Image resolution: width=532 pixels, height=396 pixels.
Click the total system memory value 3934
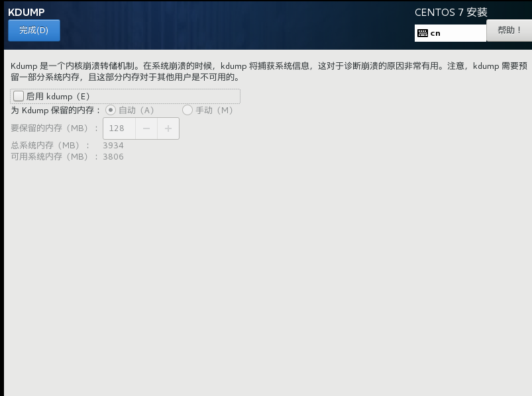[x=113, y=146]
